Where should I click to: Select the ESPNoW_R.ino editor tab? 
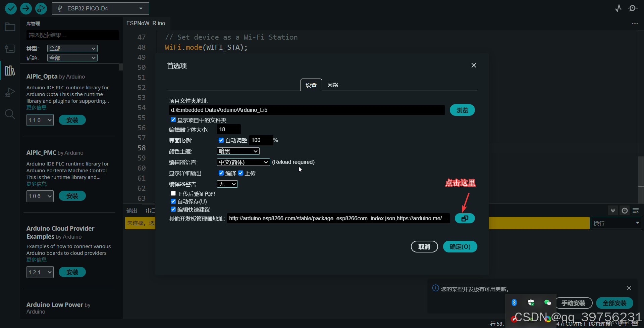coord(146,23)
